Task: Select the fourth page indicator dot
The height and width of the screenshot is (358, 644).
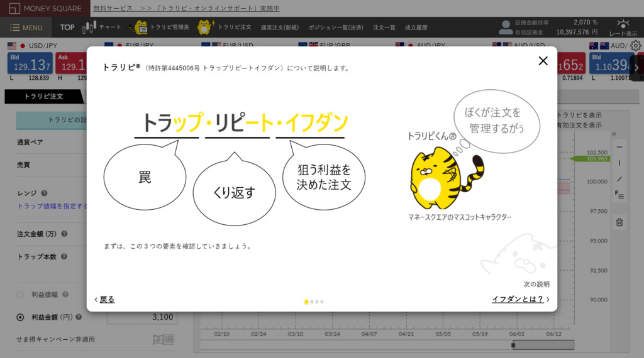Action: tap(322, 302)
